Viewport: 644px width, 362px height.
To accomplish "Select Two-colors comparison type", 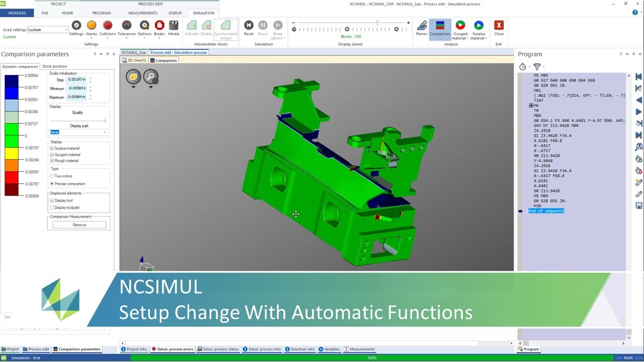I will [x=52, y=176].
